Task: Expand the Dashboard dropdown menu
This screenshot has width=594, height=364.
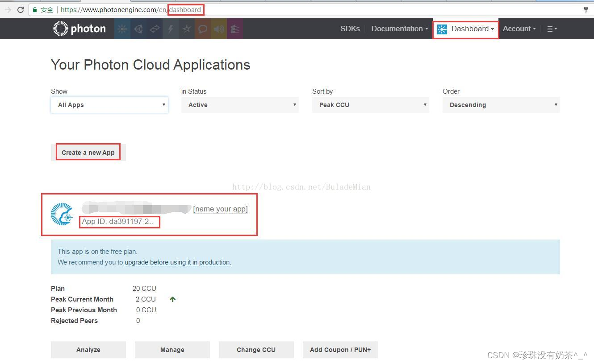Action: point(473,29)
